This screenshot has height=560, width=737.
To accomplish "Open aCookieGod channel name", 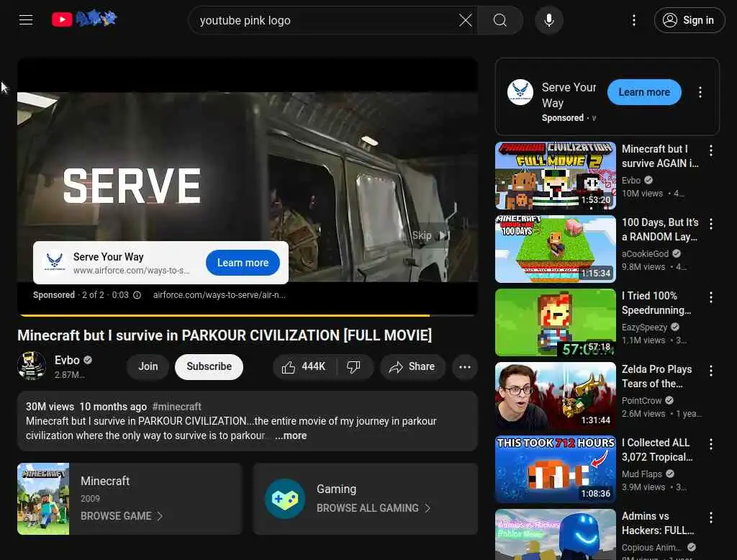I will [x=645, y=254].
